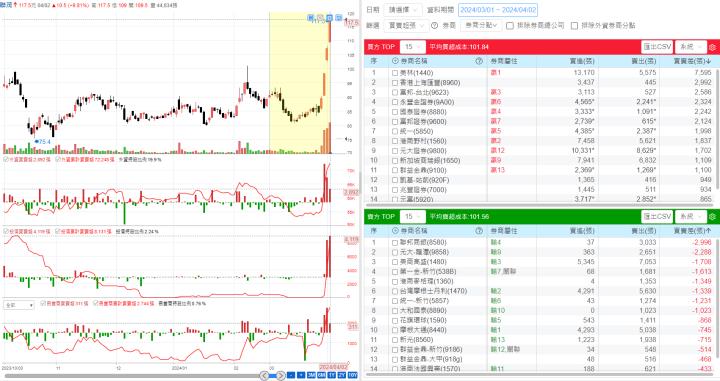The image size is (720, 381).
Task: Tick the checkbox for 美林(1440) in buyer list
Action: (395, 73)
